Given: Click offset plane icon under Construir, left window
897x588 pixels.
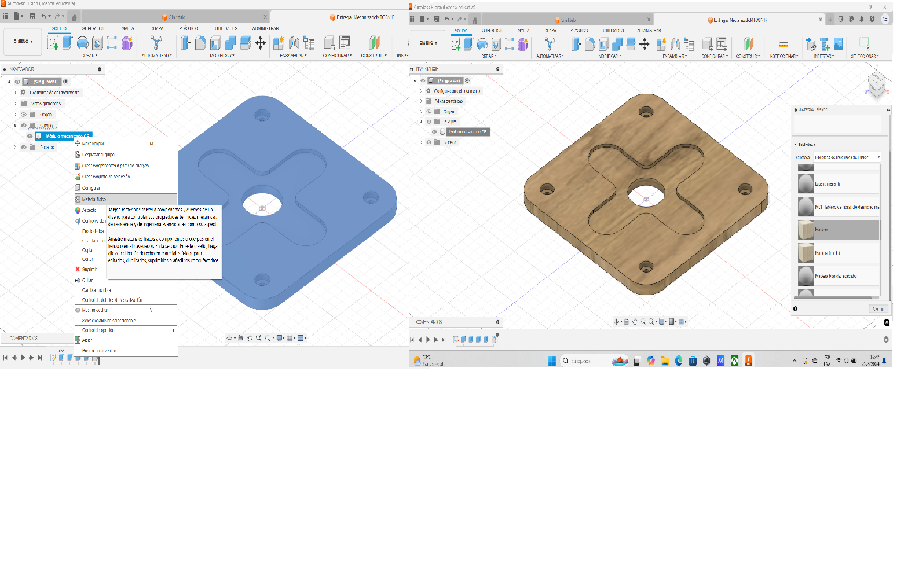Looking at the screenshot, I should click(374, 43).
